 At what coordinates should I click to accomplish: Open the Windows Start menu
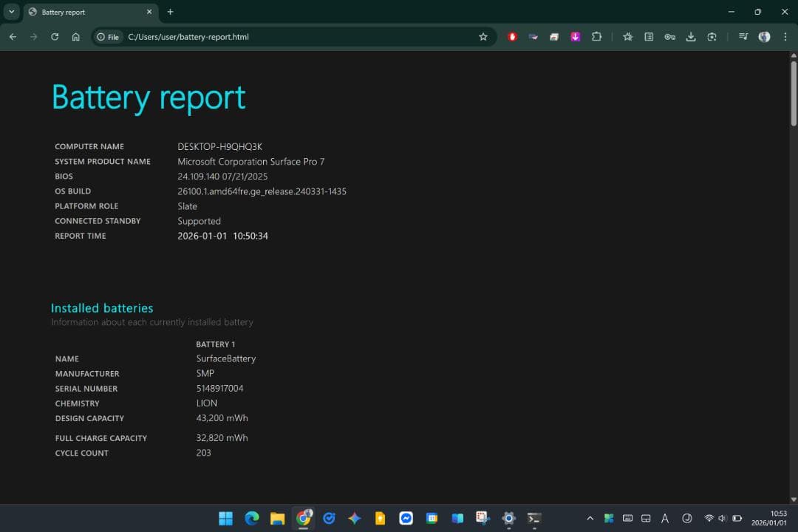coord(225,518)
